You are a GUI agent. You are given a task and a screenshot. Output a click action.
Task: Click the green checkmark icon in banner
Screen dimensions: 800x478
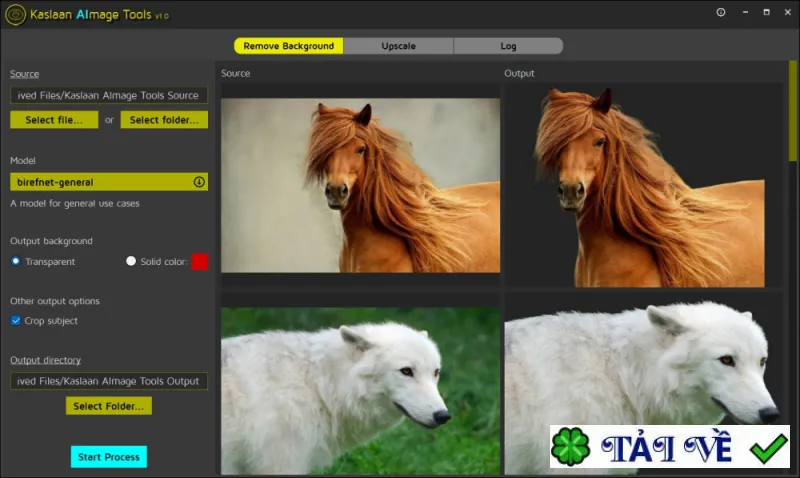(x=768, y=448)
